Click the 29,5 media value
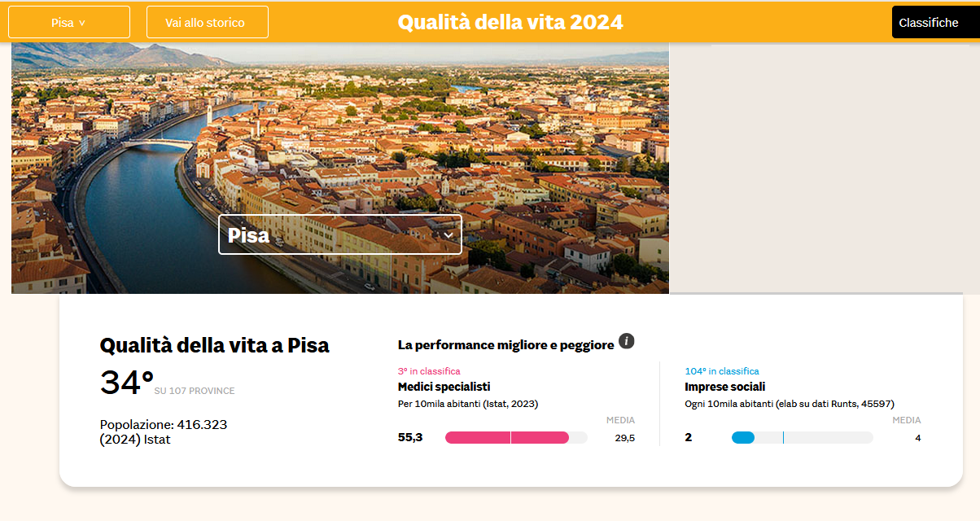Screen dimensions: 980x521 pos(624,438)
